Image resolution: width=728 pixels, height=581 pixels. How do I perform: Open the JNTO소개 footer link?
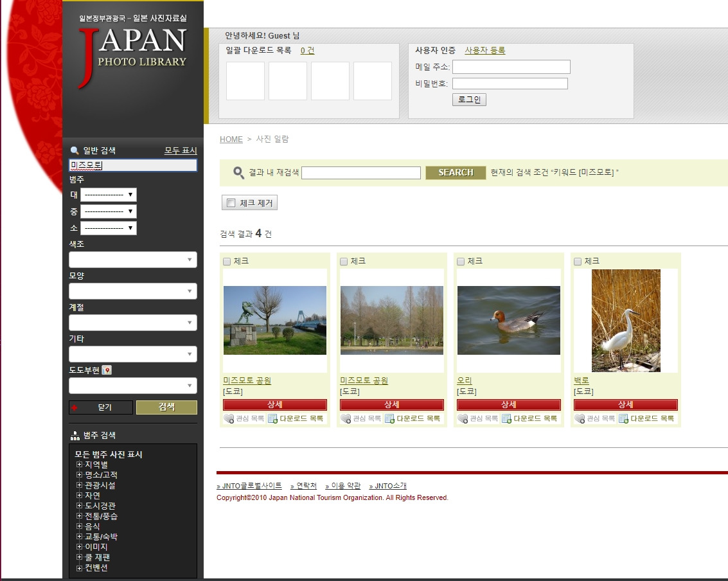[x=387, y=486]
